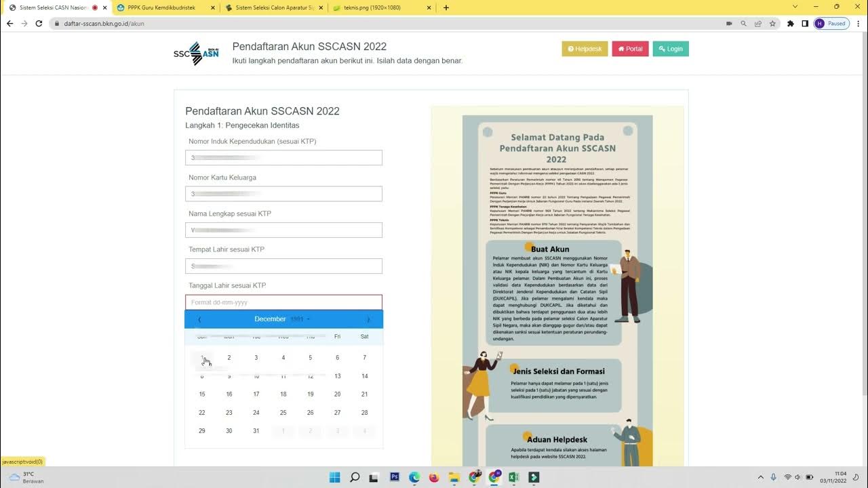Select day 29 in the calendar
868x488 pixels.
point(201,431)
